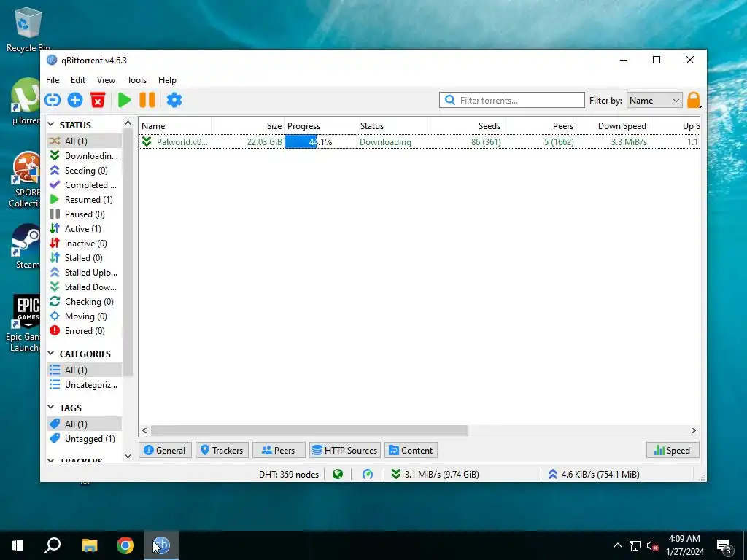This screenshot has width=747, height=560.
Task: Select the Errored (0) filter
Action: click(x=85, y=331)
